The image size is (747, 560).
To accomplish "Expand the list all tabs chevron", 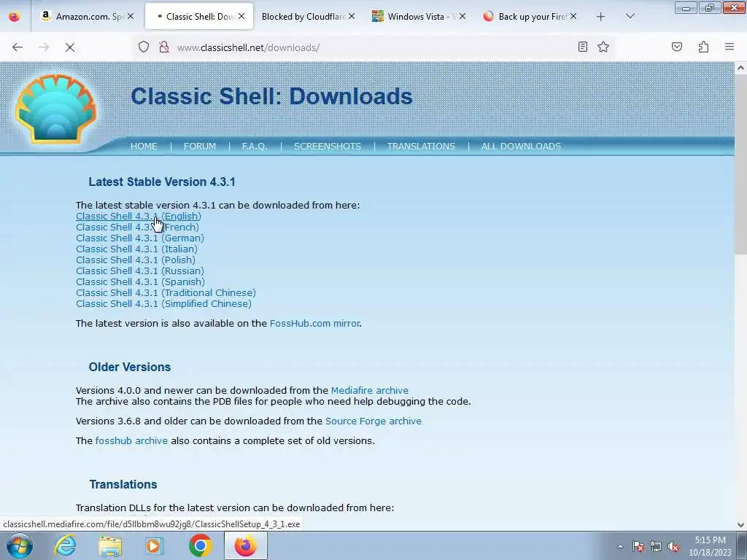I will pyautogui.click(x=630, y=16).
